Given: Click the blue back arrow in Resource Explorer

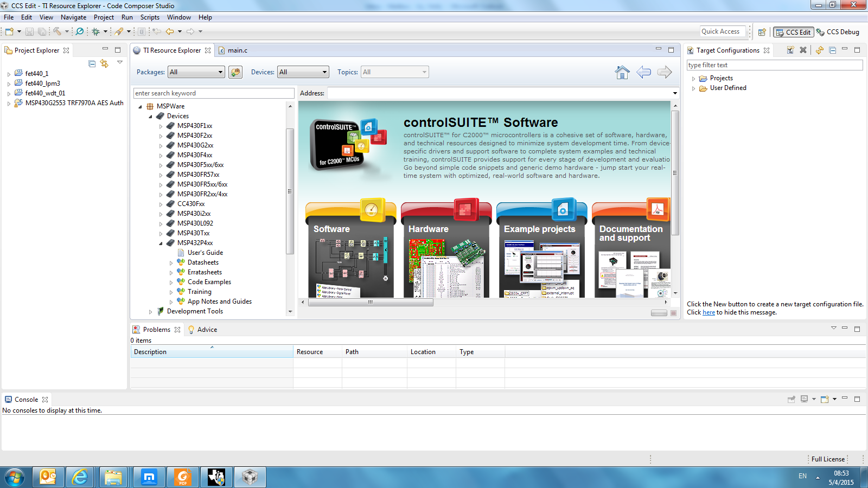Looking at the screenshot, I should pos(643,72).
